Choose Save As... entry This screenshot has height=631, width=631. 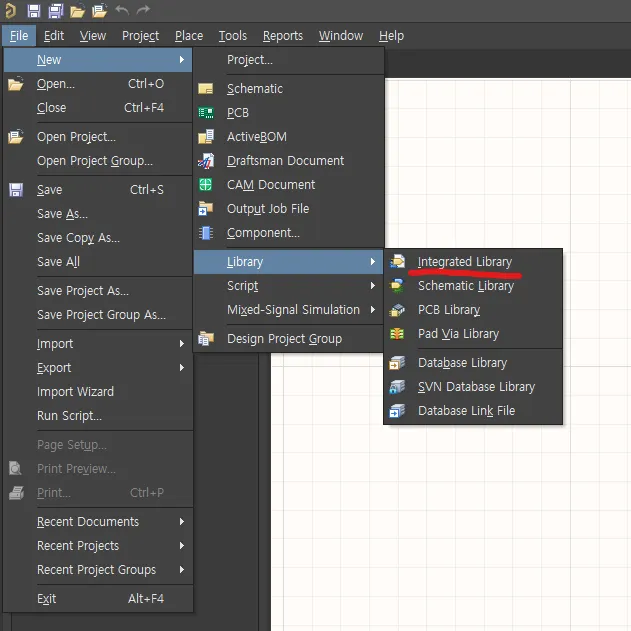click(98, 214)
